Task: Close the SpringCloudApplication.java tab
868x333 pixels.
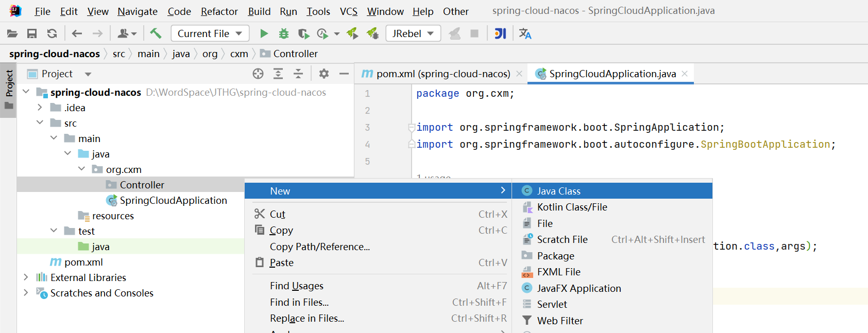Action: [x=685, y=74]
